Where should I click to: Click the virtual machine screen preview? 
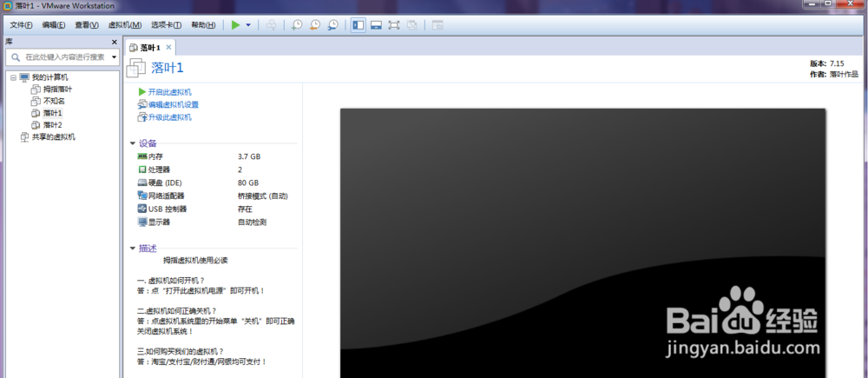582,242
